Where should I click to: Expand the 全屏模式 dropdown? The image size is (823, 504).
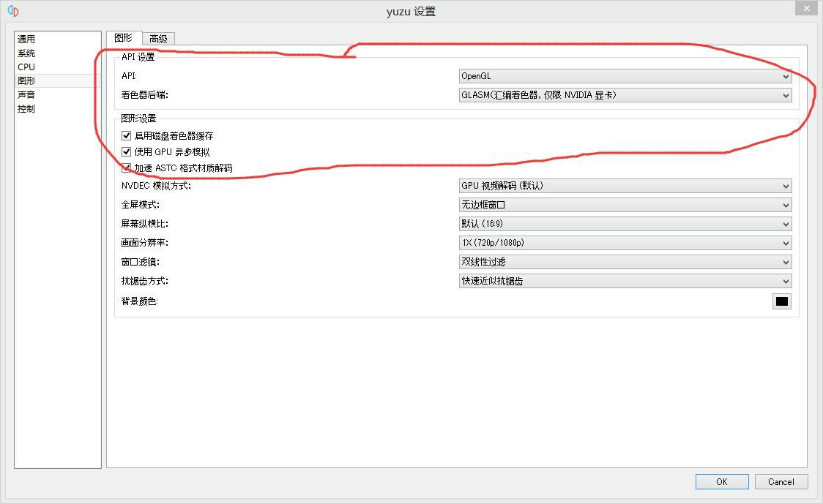(x=625, y=205)
